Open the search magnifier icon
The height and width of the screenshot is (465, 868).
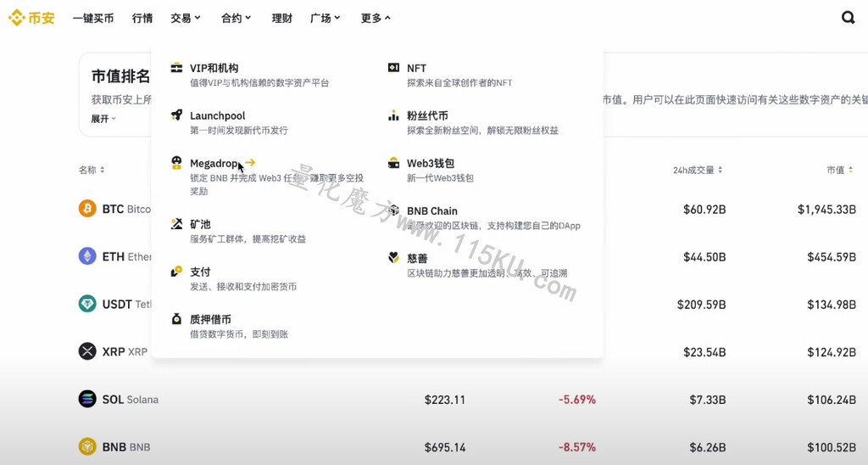848,18
